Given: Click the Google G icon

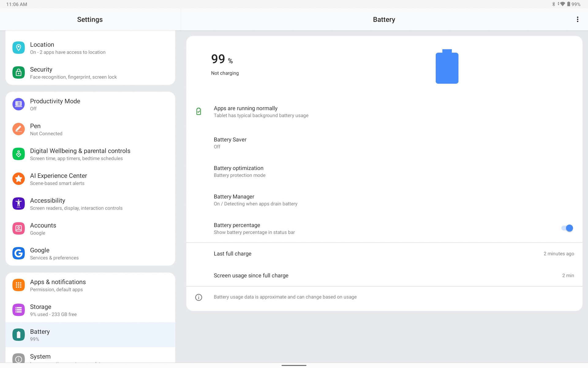Looking at the screenshot, I should tap(18, 253).
